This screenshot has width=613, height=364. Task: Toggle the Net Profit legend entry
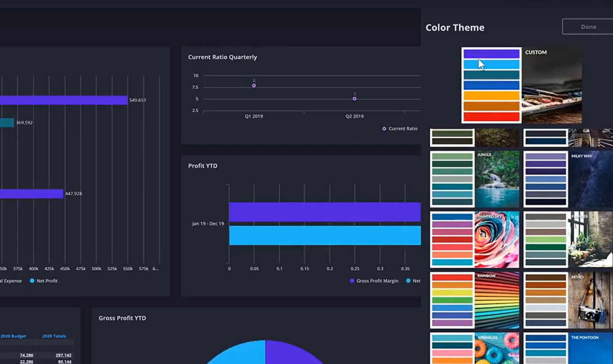pyautogui.click(x=43, y=281)
